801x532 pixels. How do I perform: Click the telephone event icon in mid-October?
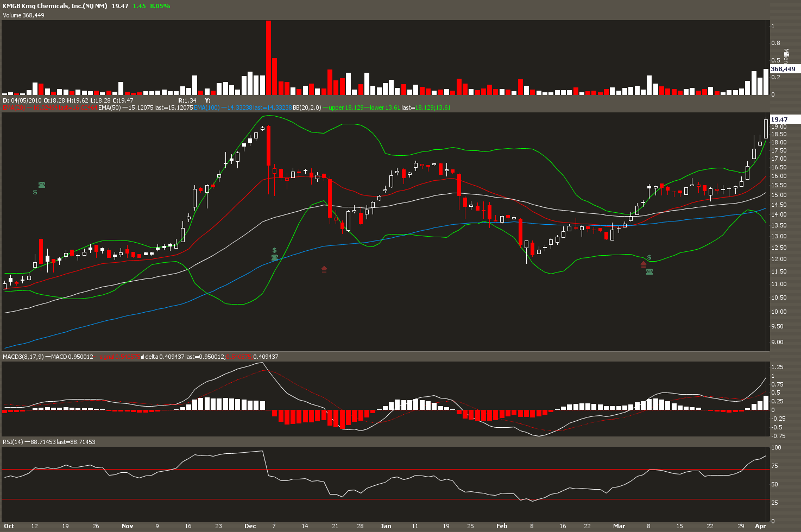(42, 185)
